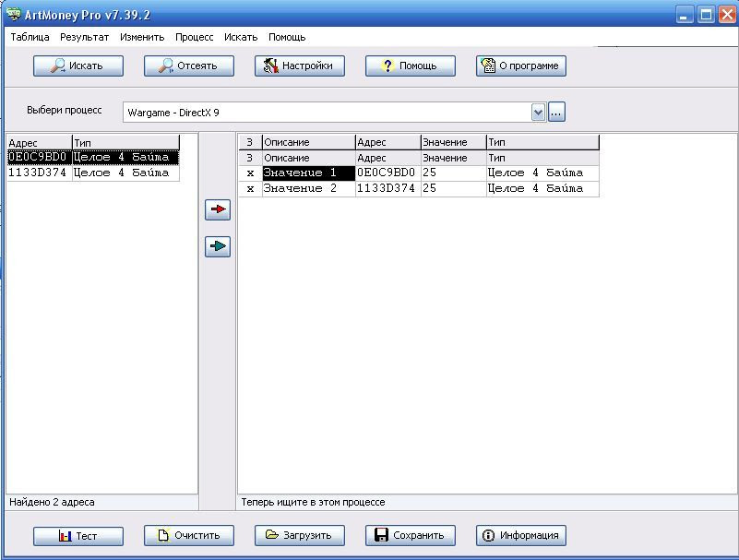Toggle the x freeze mark for Значение 1

(x=250, y=173)
